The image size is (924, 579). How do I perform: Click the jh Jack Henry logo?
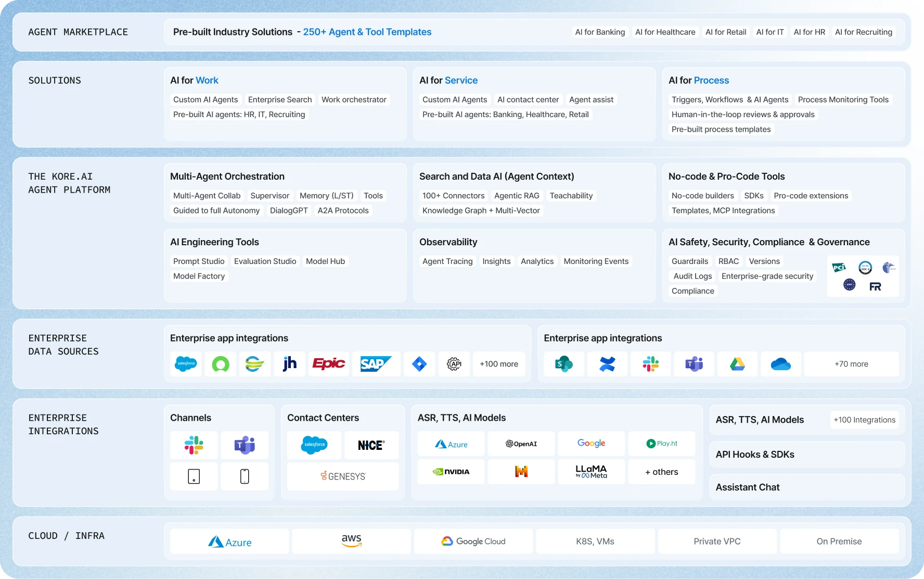pyautogui.click(x=290, y=363)
